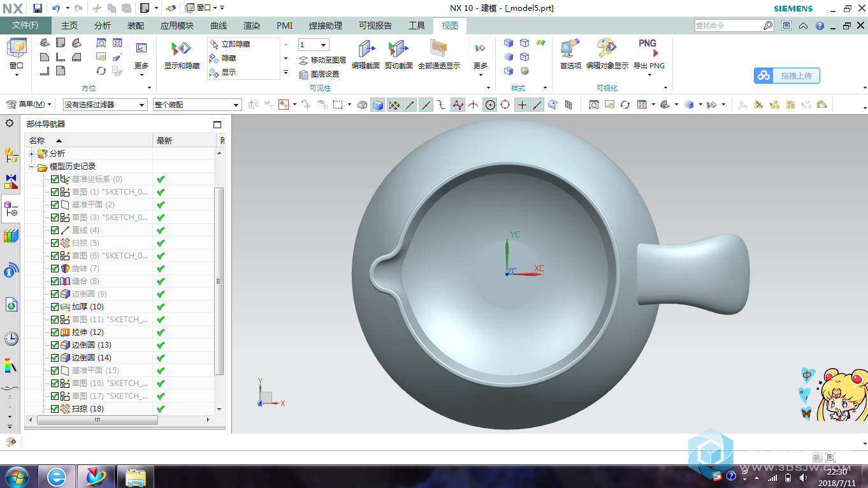
Task: Open the Assembly Navigator sidebar icon
Action: 11,154
